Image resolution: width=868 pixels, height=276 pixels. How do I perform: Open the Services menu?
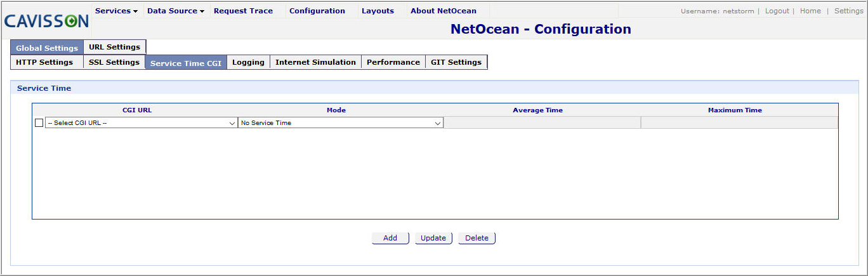pyautogui.click(x=116, y=11)
